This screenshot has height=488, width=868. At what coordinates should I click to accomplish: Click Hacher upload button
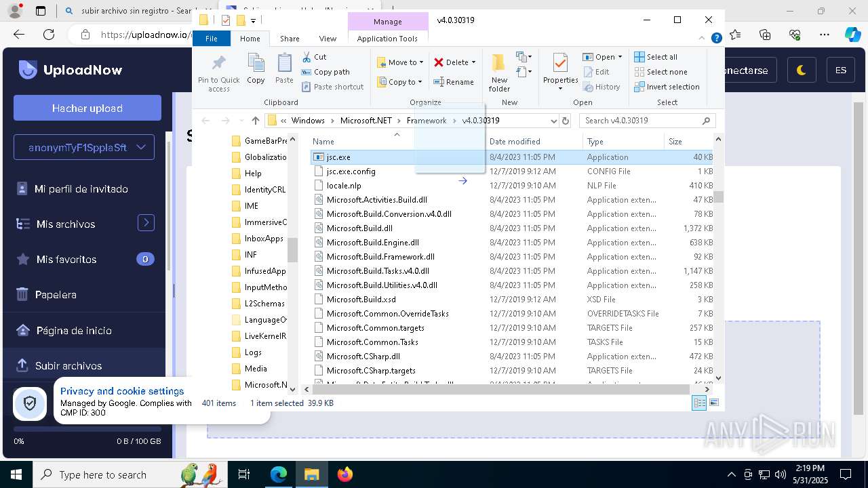pos(87,108)
